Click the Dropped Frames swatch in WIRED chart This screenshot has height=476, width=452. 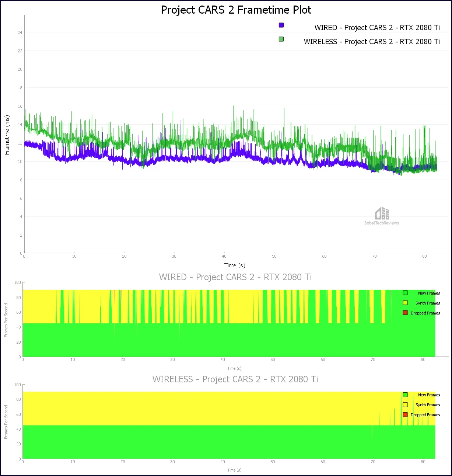click(x=405, y=313)
